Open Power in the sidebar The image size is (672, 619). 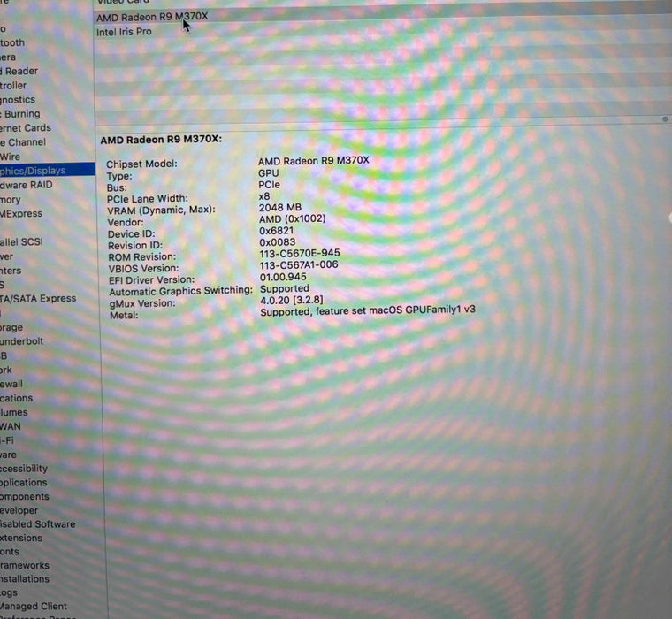click(7, 256)
